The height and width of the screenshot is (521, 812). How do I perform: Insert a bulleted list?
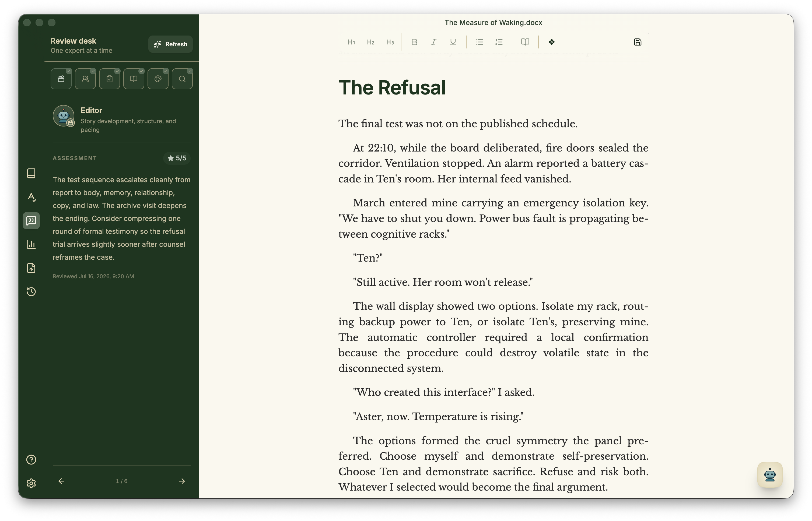pos(479,42)
